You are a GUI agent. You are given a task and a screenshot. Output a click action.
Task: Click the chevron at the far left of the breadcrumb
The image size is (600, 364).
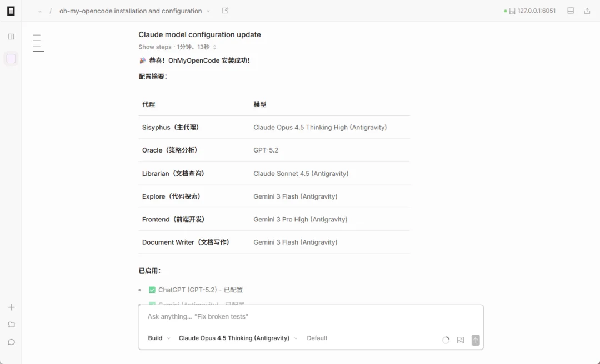pyautogui.click(x=38, y=11)
